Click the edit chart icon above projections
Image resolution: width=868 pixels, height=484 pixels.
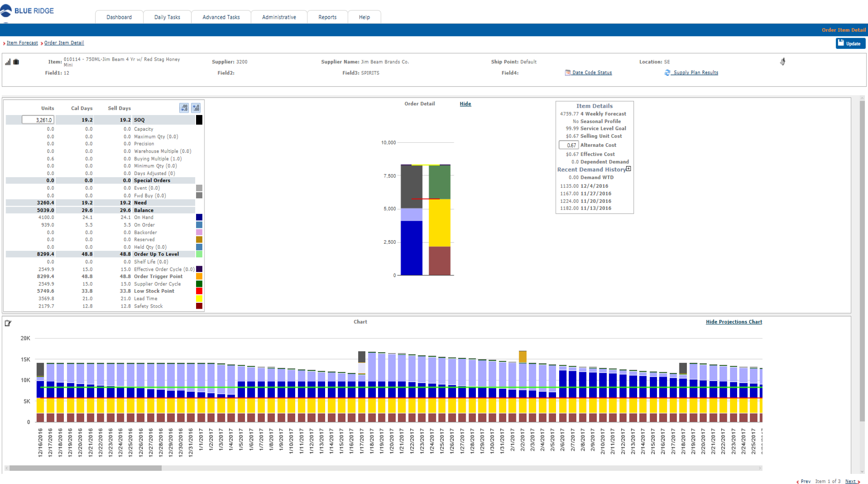7,323
